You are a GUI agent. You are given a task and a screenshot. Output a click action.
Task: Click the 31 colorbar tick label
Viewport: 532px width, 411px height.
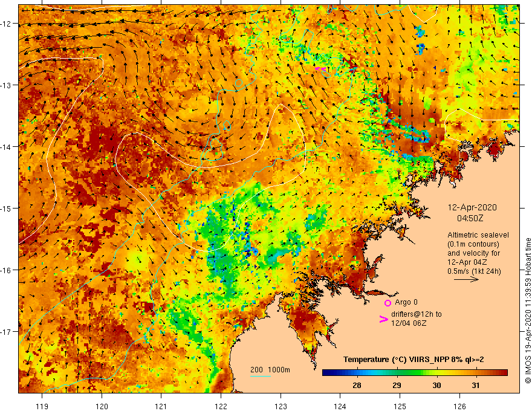(476, 385)
